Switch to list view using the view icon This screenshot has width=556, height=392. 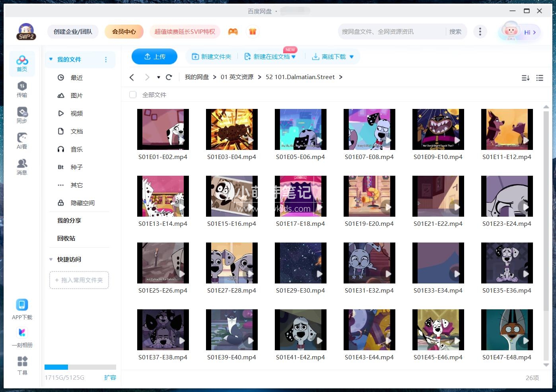(x=540, y=78)
